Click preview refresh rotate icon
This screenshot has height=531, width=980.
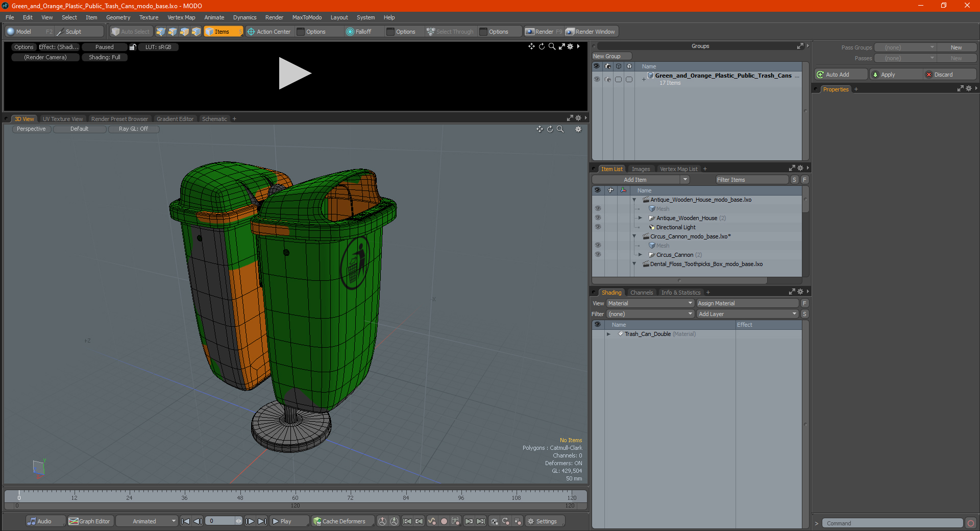542,46
